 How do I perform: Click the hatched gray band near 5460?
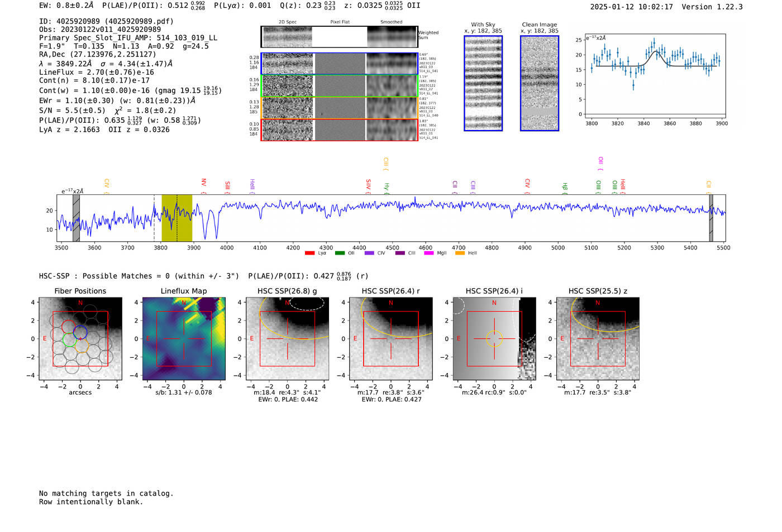pos(711,218)
